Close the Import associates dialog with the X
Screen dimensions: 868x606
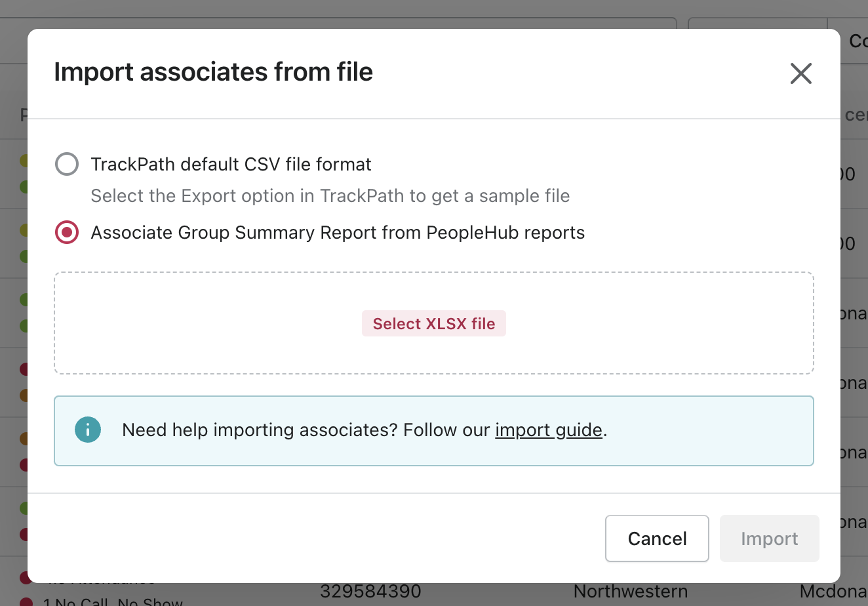[x=800, y=73]
